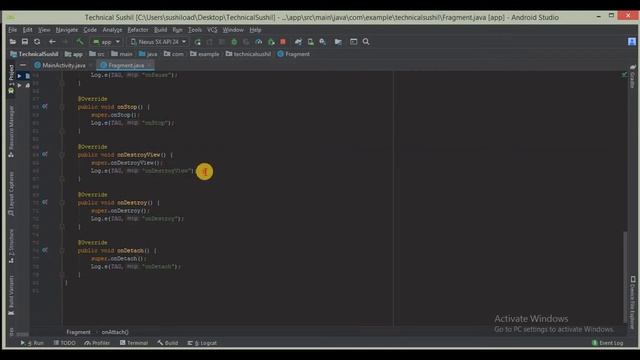The image size is (640, 360).
Task: Click the user avatar icon at toolbar right
Action: [x=632, y=42]
